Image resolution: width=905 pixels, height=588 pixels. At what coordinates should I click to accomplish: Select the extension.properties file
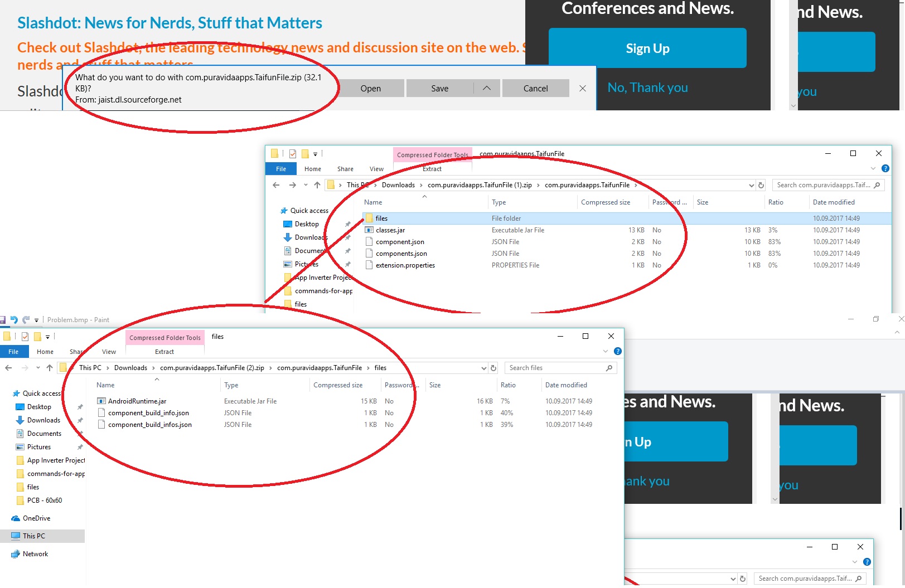pyautogui.click(x=405, y=265)
